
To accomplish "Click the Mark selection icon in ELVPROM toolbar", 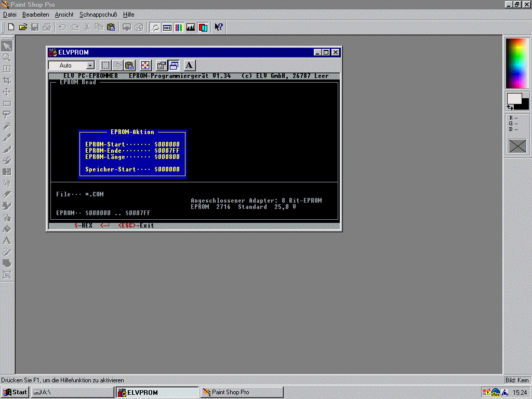I will 105,65.
